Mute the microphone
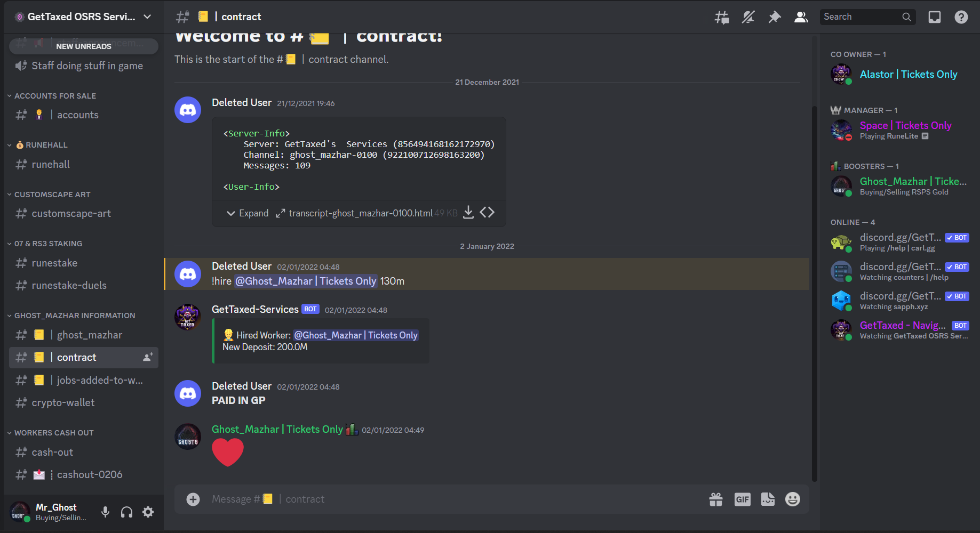 (105, 512)
